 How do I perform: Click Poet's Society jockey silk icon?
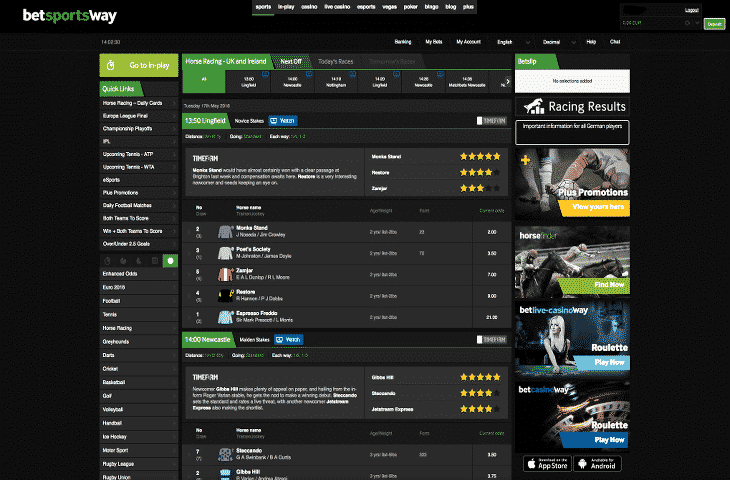point(225,253)
